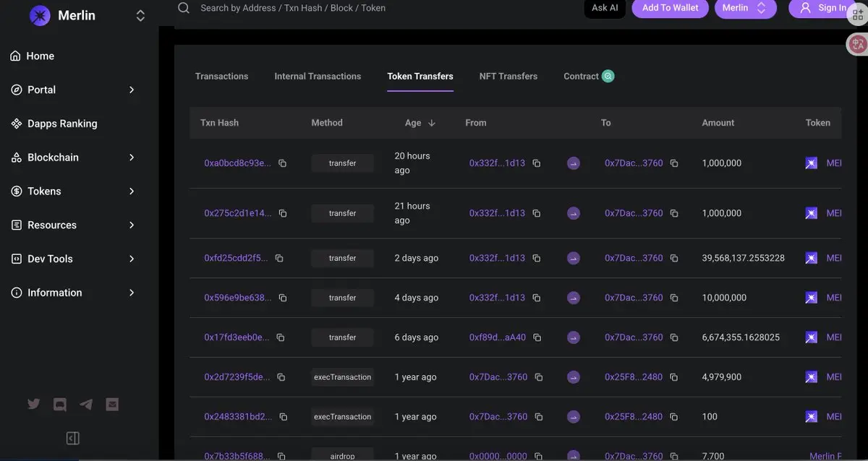Click the Dev Tools code icon
This screenshot has height=461, width=868.
tap(16, 259)
